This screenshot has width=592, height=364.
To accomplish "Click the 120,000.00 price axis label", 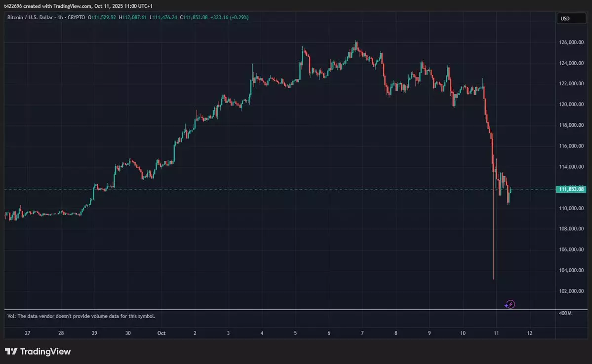I will coord(570,105).
